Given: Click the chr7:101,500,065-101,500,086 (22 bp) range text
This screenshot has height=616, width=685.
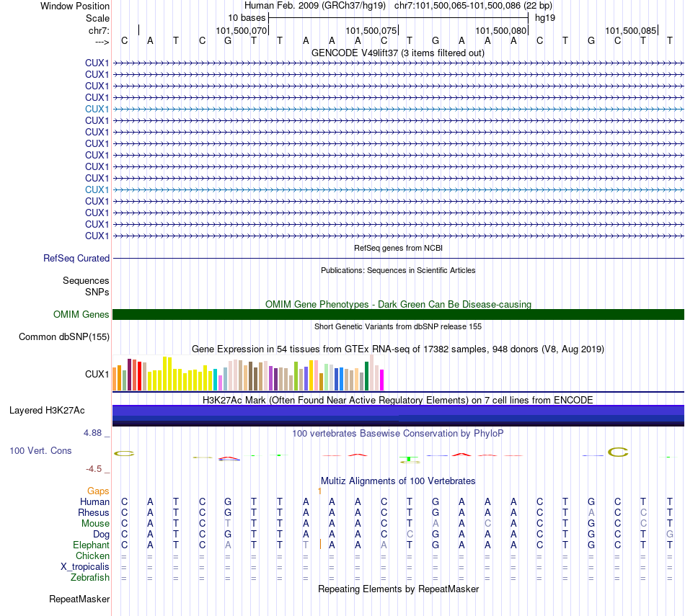Looking at the screenshot, I should 473,6.
